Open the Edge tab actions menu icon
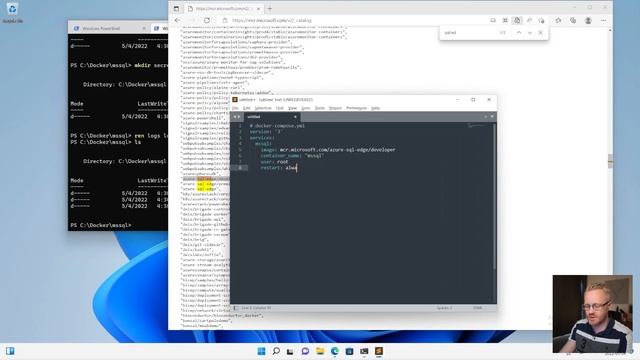 (176, 8)
